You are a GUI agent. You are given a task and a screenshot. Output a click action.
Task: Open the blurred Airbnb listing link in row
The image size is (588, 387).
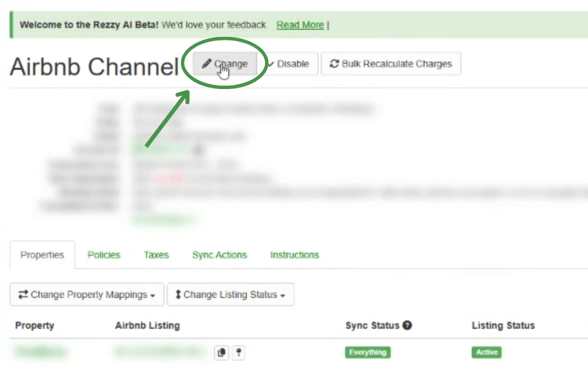click(x=159, y=353)
